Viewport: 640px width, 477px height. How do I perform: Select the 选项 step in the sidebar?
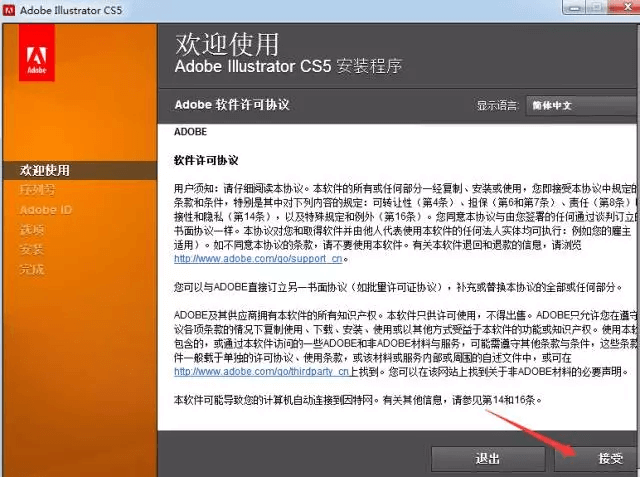click(x=32, y=230)
